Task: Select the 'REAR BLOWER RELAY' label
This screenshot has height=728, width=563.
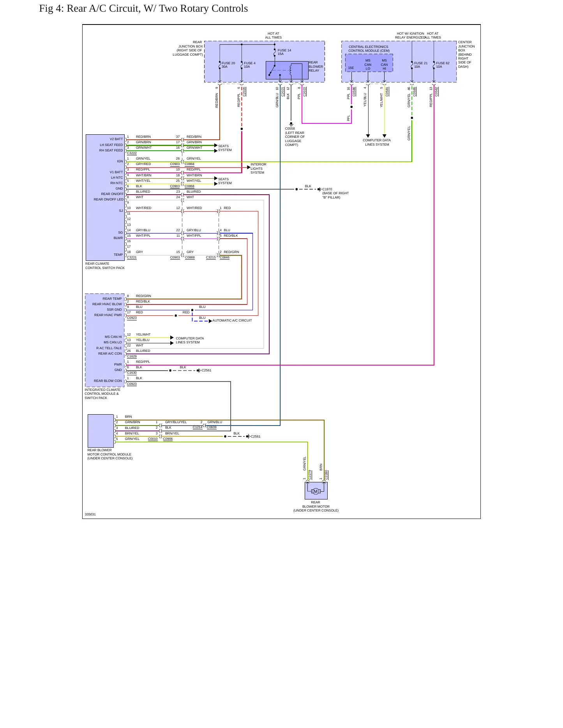Action: 316,67
